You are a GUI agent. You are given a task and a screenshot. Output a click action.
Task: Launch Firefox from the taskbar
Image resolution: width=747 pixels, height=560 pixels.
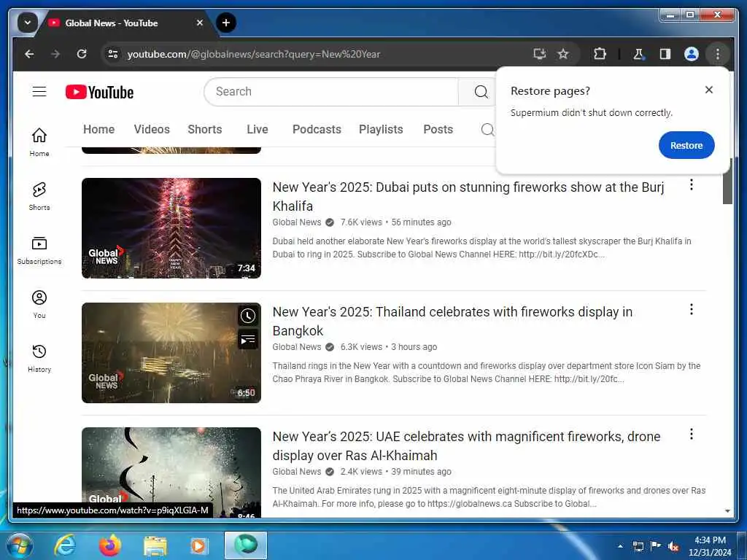[x=110, y=545]
